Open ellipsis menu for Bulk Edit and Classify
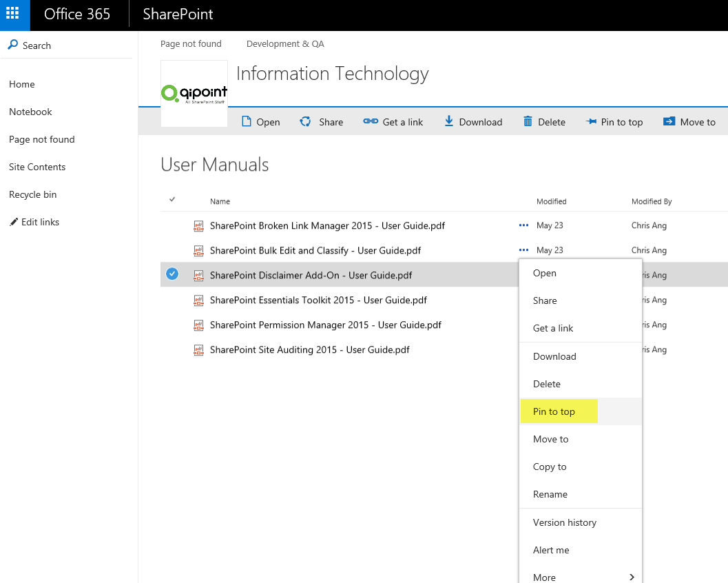 [523, 250]
